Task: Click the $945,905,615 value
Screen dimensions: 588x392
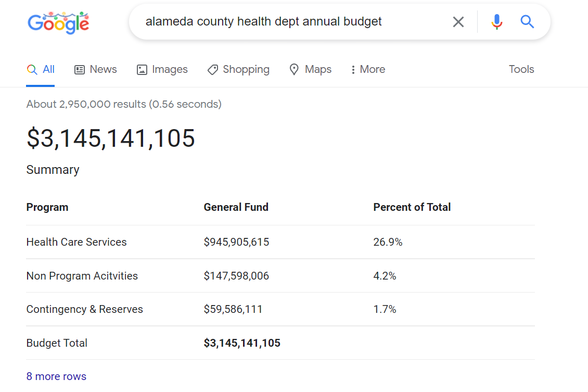Action: [236, 242]
